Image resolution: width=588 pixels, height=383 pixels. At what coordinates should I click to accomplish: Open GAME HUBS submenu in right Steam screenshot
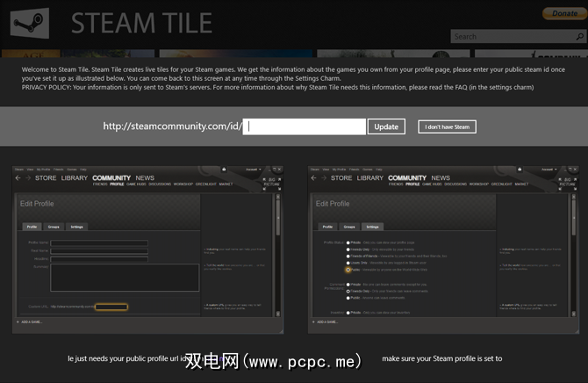pyautogui.click(x=432, y=184)
